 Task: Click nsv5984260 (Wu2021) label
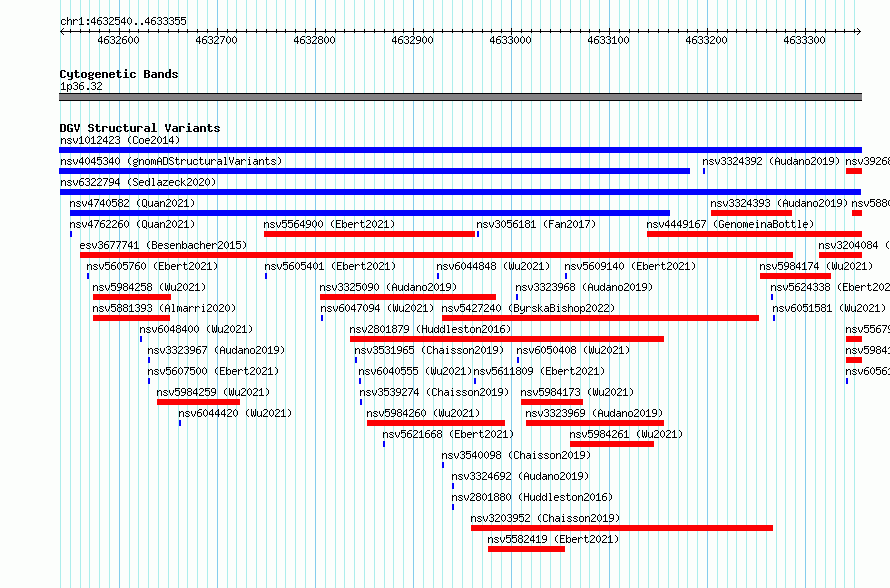pos(423,413)
